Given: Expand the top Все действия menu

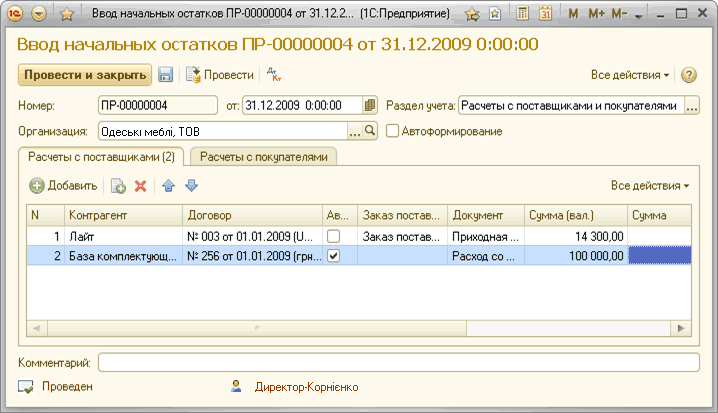Looking at the screenshot, I should [630, 75].
